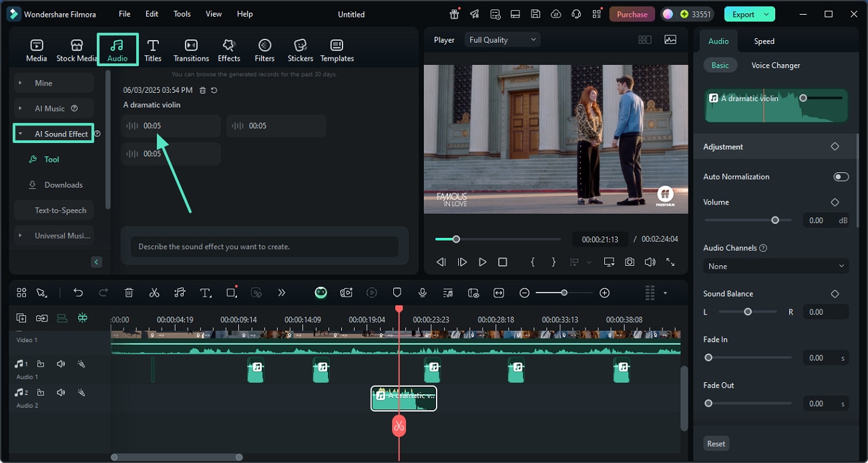Click the Reset button
Screen dimensions: 868x463
(x=716, y=444)
